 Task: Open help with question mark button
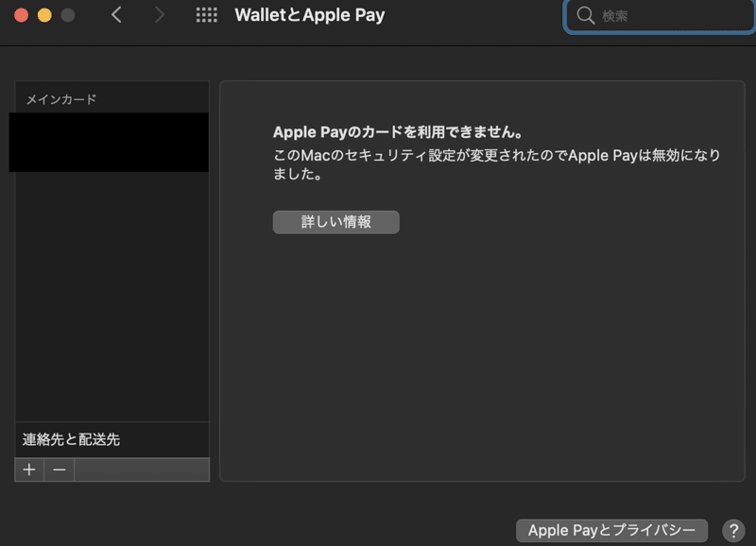pyautogui.click(x=733, y=531)
